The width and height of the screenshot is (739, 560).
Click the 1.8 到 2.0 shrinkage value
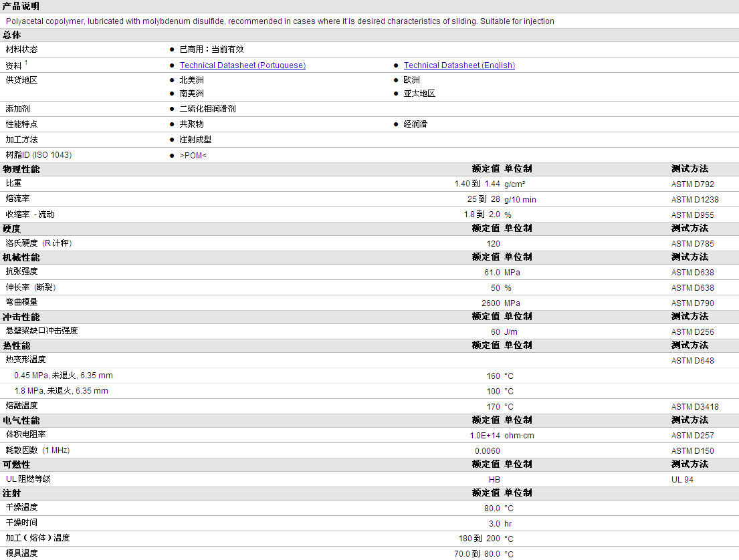click(482, 215)
